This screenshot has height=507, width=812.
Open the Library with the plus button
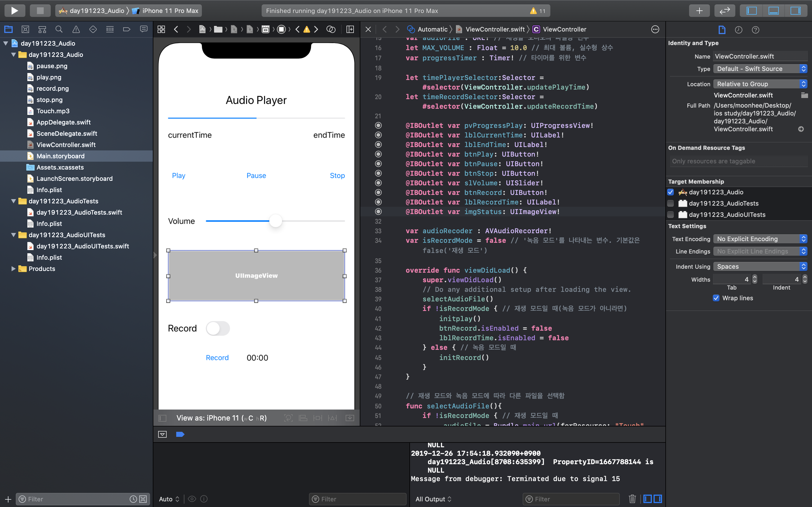[x=699, y=10]
